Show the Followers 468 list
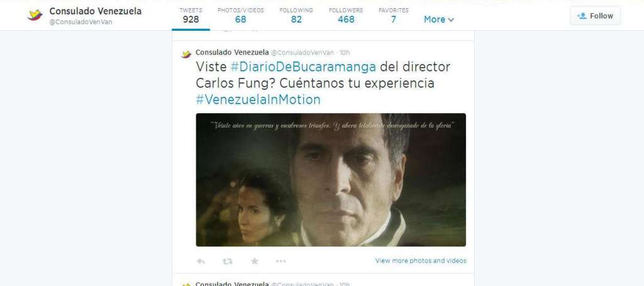This screenshot has width=644, height=286. (x=346, y=15)
